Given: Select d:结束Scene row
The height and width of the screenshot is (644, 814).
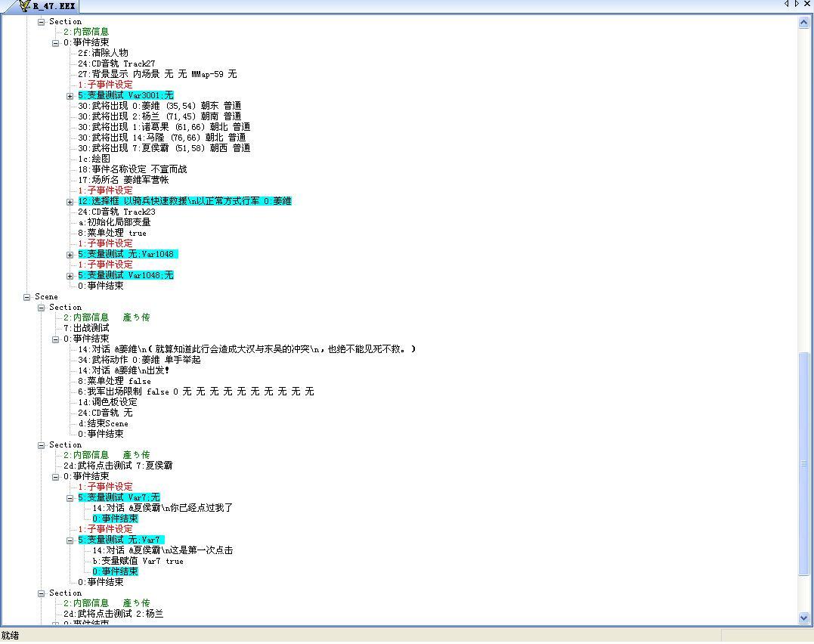Looking at the screenshot, I should [x=103, y=424].
